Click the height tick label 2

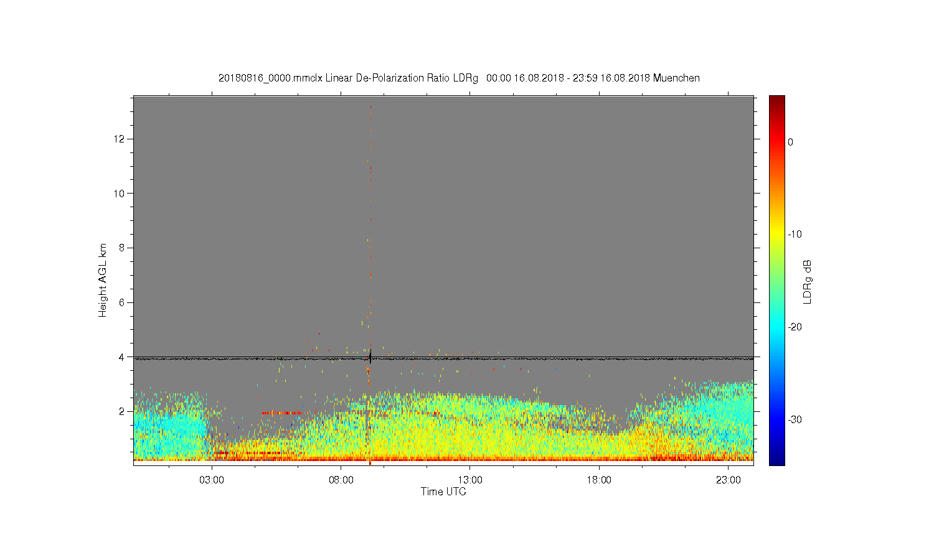(x=123, y=411)
